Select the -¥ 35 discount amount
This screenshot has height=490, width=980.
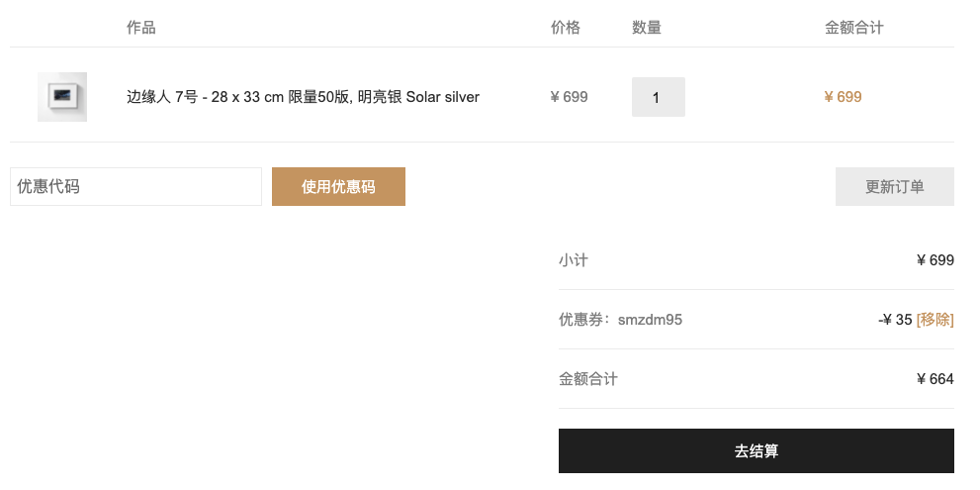pos(895,320)
